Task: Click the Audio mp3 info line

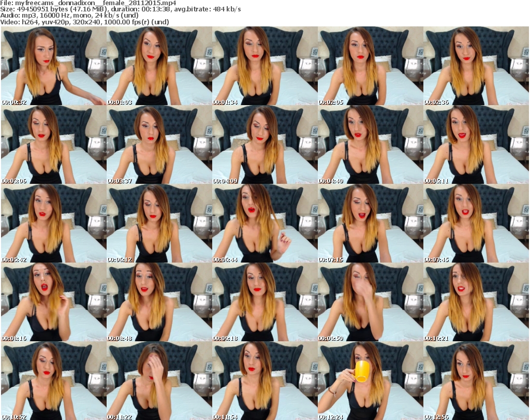Action: point(69,16)
